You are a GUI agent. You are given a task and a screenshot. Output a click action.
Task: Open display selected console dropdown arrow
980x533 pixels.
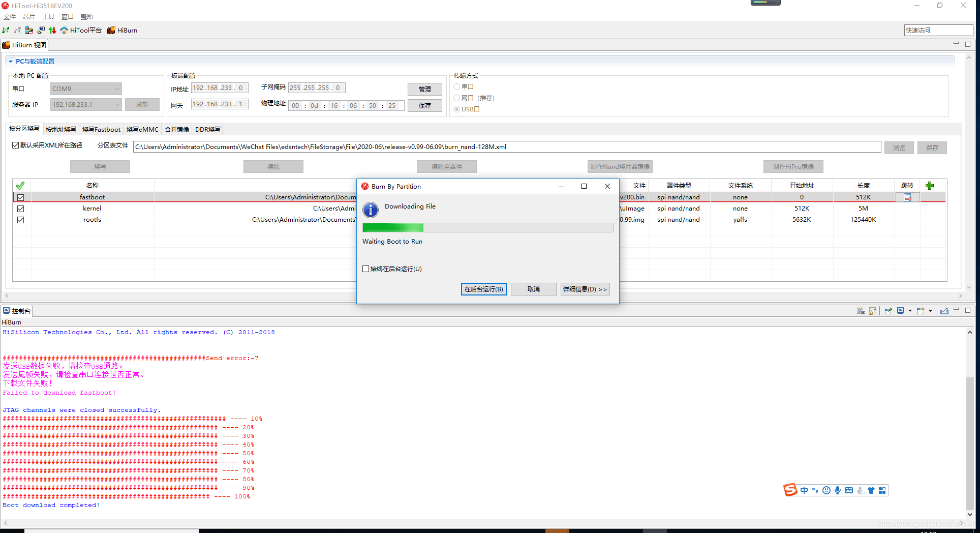[910, 311]
